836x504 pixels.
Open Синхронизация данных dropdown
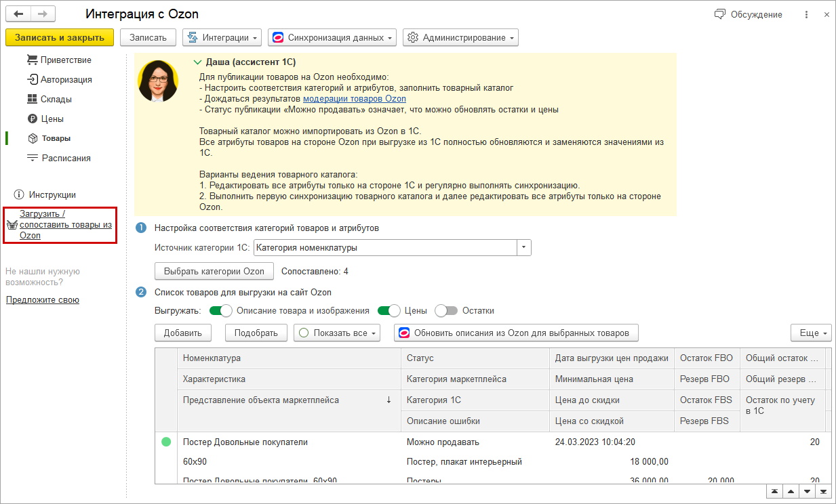(x=332, y=37)
